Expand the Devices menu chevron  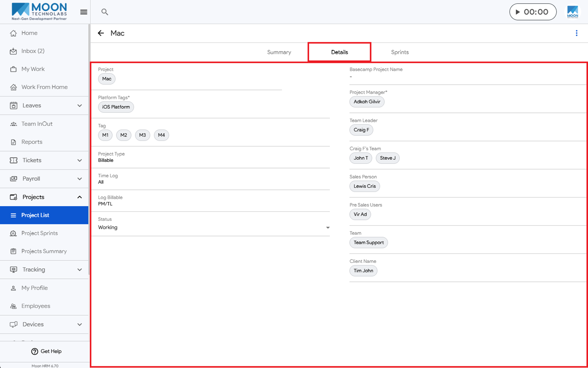[80, 324]
